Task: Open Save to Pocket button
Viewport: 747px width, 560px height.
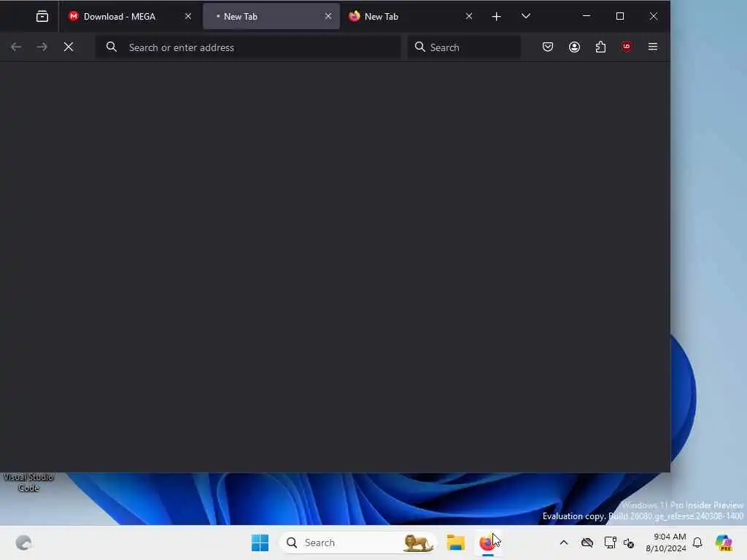Action: [x=548, y=47]
